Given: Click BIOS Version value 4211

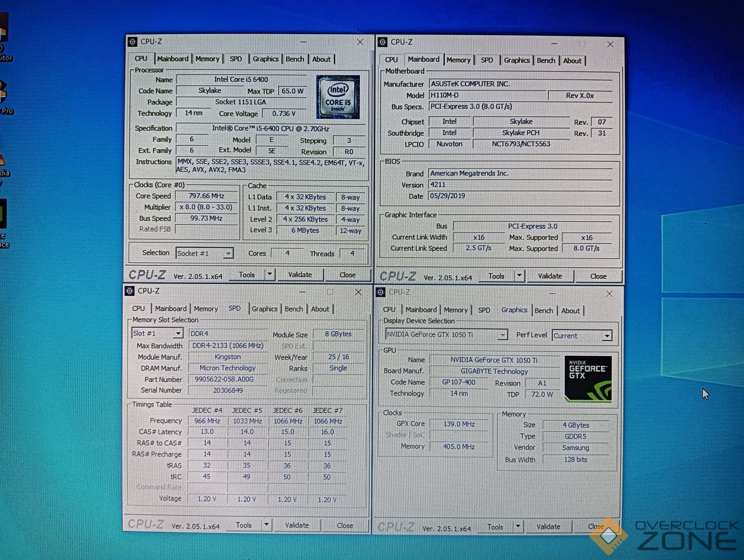Looking at the screenshot, I should 520,185.
